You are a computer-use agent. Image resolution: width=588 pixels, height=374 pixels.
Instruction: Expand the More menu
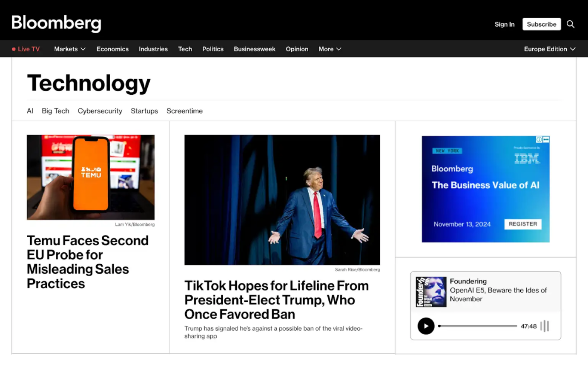coord(330,49)
